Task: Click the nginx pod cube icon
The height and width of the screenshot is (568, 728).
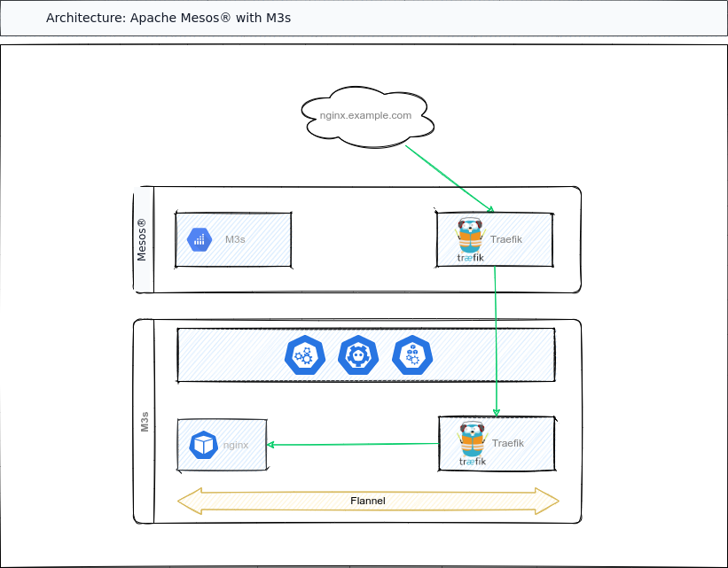Action: click(204, 445)
